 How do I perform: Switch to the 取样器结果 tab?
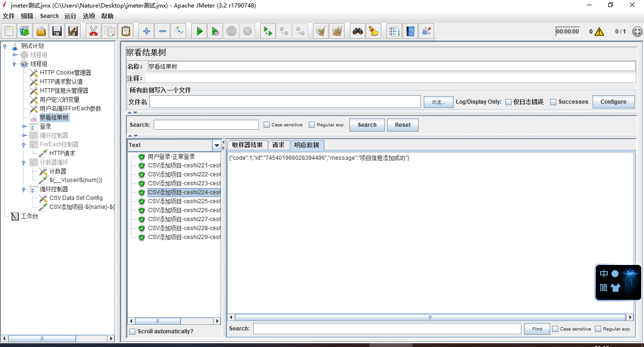pyautogui.click(x=248, y=145)
